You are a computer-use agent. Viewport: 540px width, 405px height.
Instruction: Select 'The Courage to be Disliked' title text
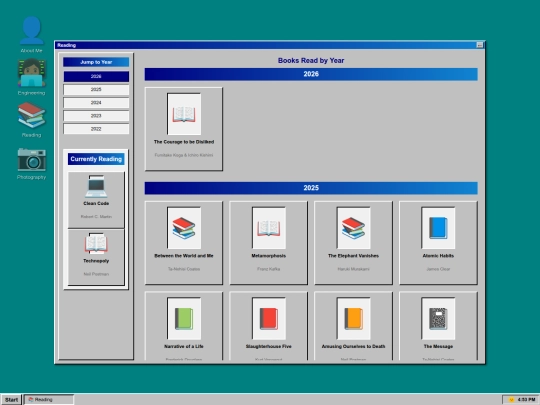184,142
